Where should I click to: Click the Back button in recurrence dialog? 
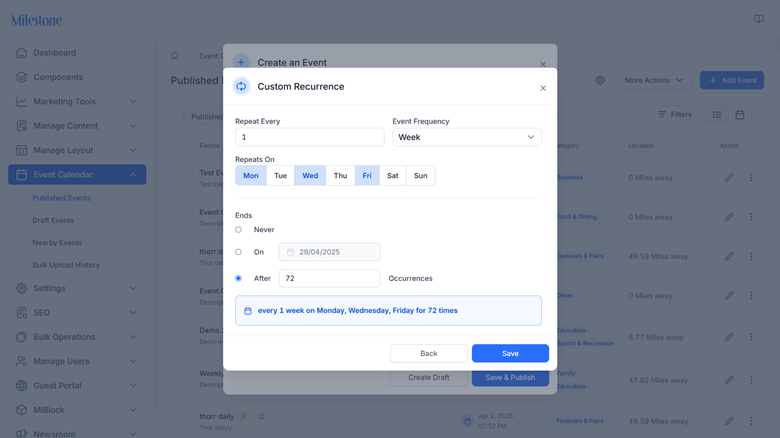[429, 353]
